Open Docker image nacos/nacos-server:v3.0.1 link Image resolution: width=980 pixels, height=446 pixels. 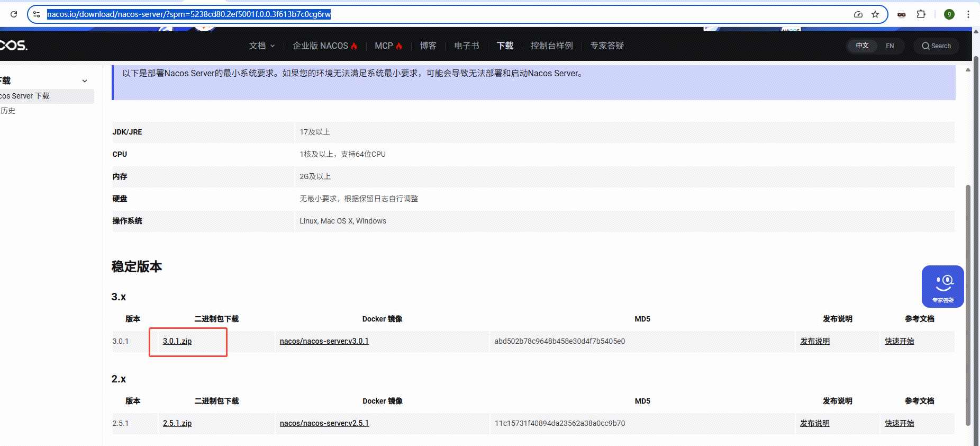coord(324,341)
